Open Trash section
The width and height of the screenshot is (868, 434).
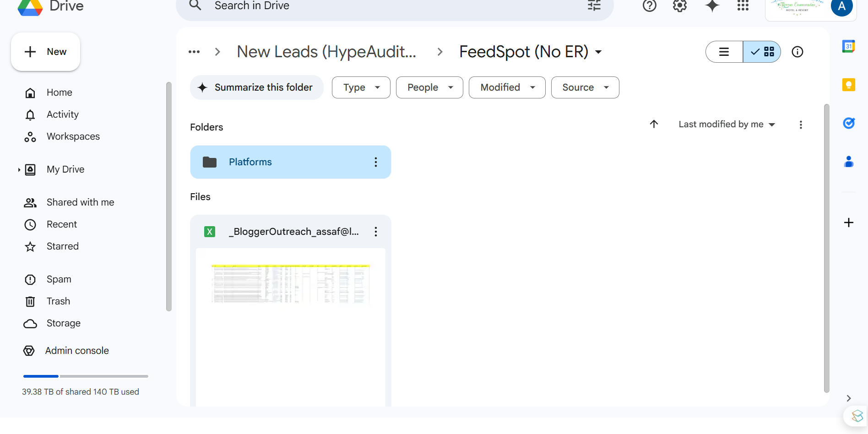(58, 301)
